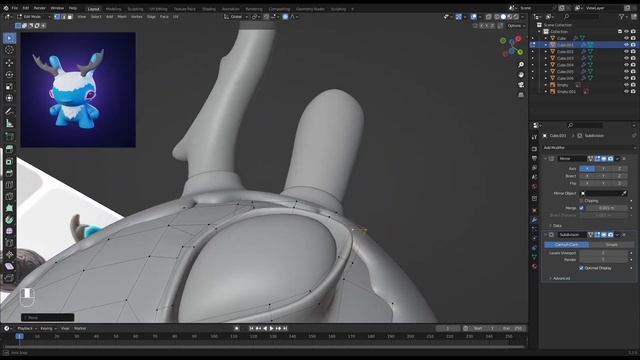Select Catmull-Clark subdivision type
Viewport: 640px width, 360px height.
(x=567, y=244)
